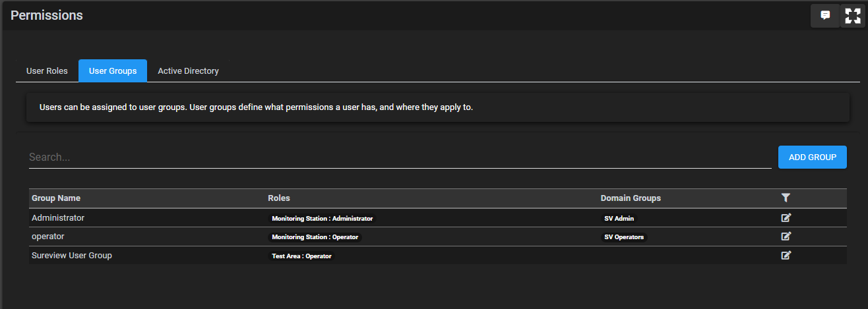
Task: Click the Test Area : Operator role tag
Action: (x=301, y=256)
